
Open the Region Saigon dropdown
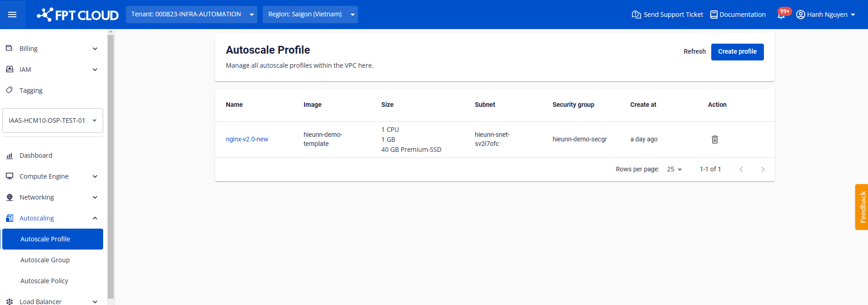(310, 15)
